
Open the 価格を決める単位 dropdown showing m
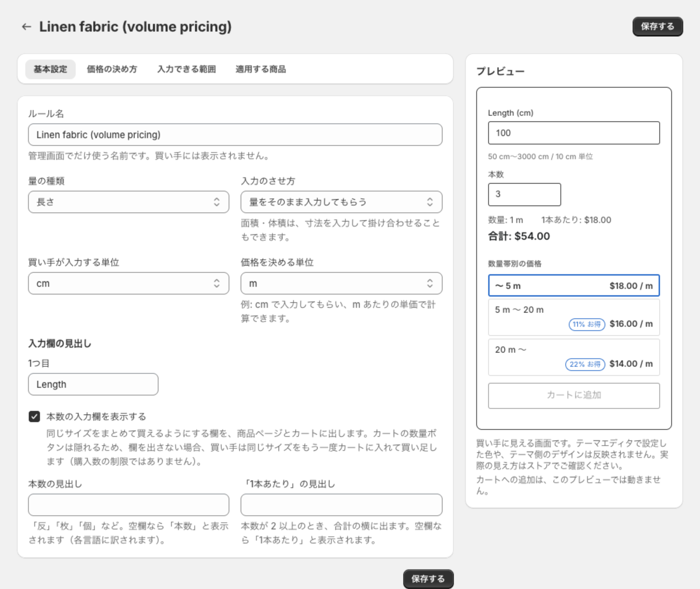[x=341, y=283]
